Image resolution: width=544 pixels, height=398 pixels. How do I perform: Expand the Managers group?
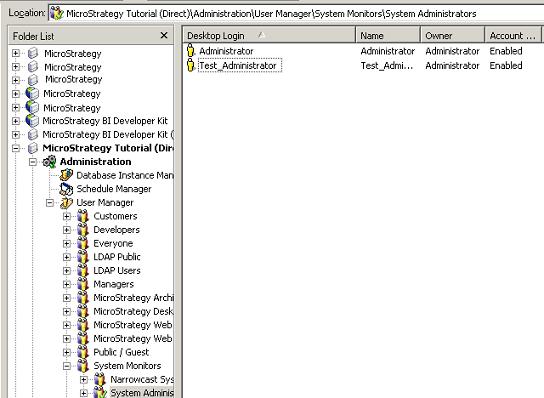(67, 284)
